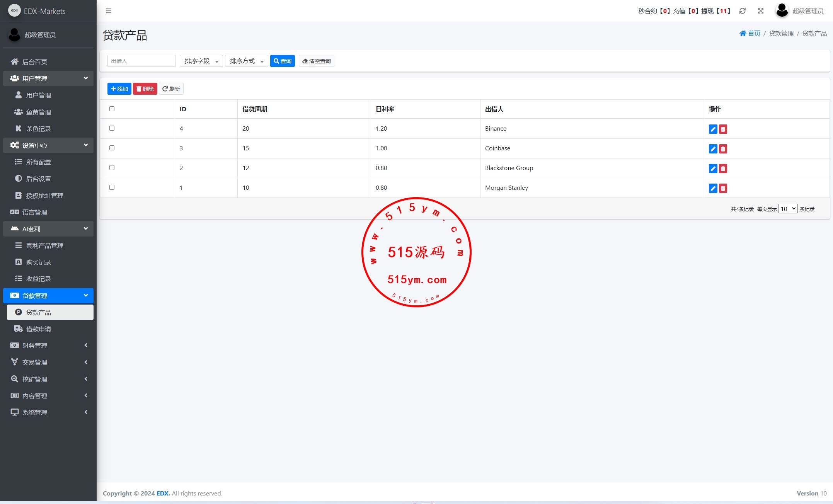Viewport: 833px width, 504px height.
Task: Toggle fullscreen with the expand icon
Action: (x=760, y=11)
